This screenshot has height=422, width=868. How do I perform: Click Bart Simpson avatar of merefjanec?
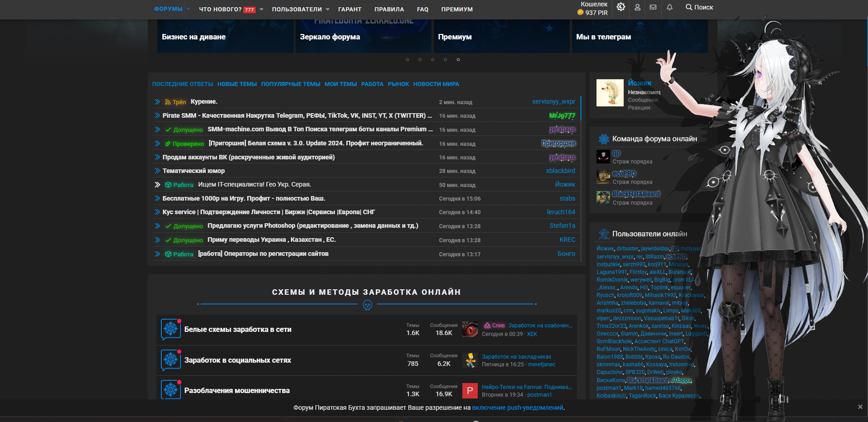[x=470, y=360]
